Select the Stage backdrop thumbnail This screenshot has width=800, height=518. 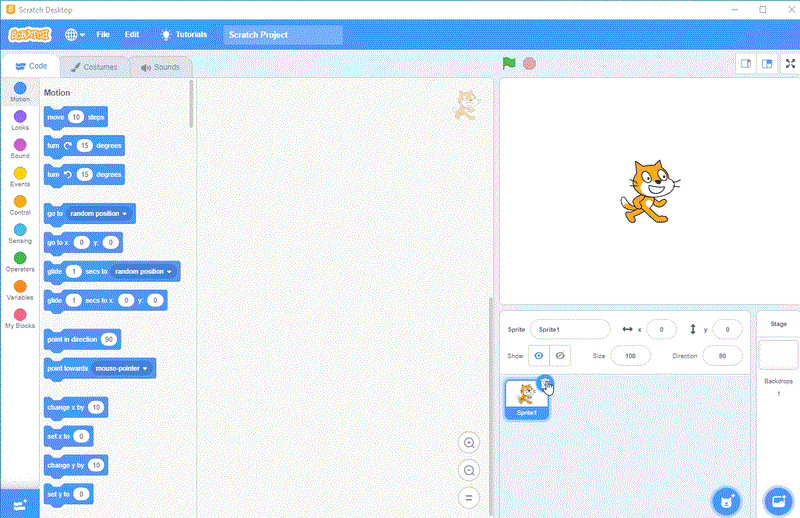tap(779, 355)
